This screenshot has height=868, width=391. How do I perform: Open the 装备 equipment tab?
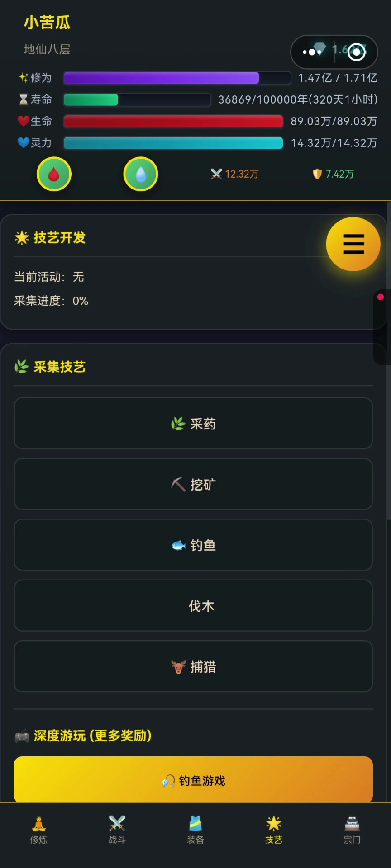click(x=195, y=830)
